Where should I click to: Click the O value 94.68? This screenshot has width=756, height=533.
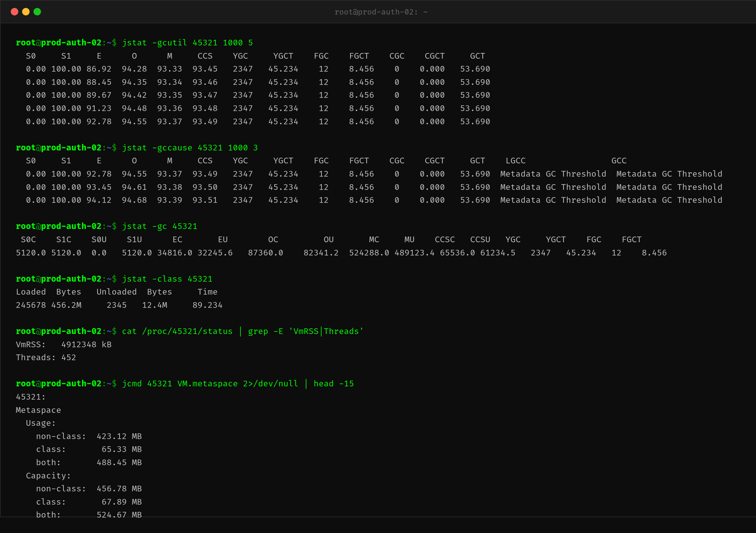click(x=134, y=201)
